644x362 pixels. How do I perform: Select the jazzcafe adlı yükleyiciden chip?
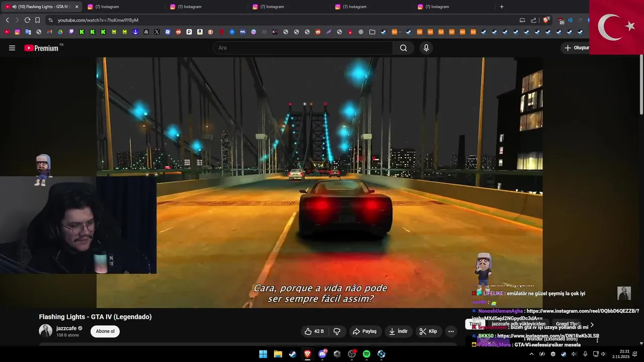518,324
